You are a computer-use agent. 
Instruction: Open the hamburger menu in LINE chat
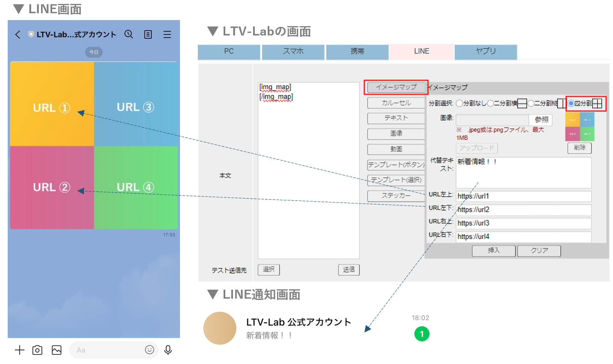167,35
